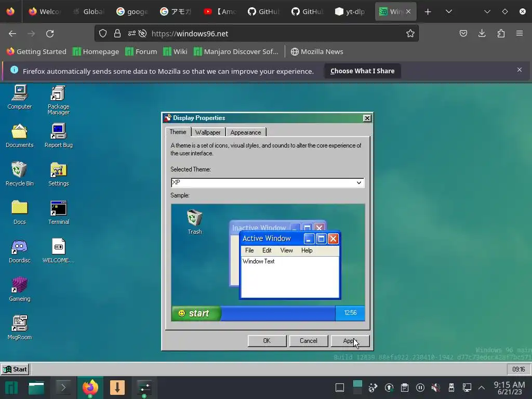Click the Windows 96 taskbar clock
The height and width of the screenshot is (399, 532).
[x=518, y=369]
